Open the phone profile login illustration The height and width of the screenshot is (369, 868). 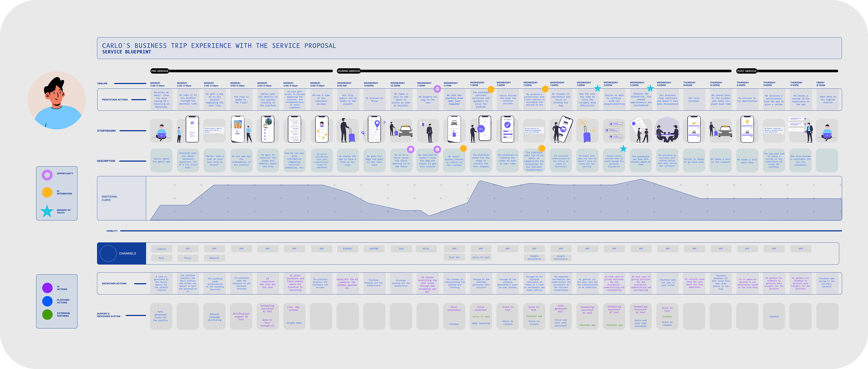point(192,130)
